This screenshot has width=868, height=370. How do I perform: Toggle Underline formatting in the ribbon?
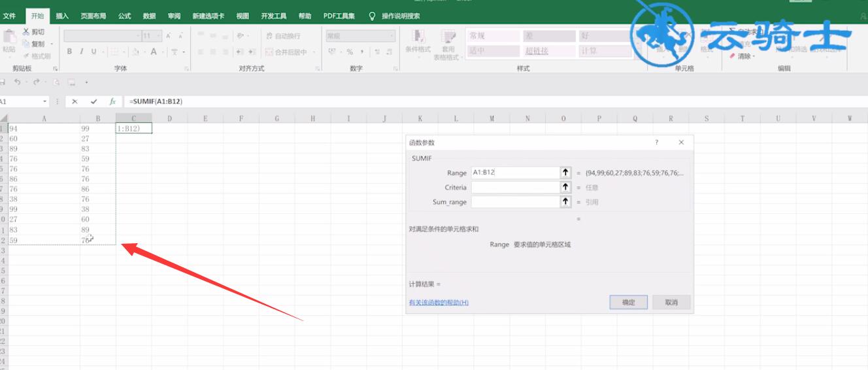click(93, 52)
